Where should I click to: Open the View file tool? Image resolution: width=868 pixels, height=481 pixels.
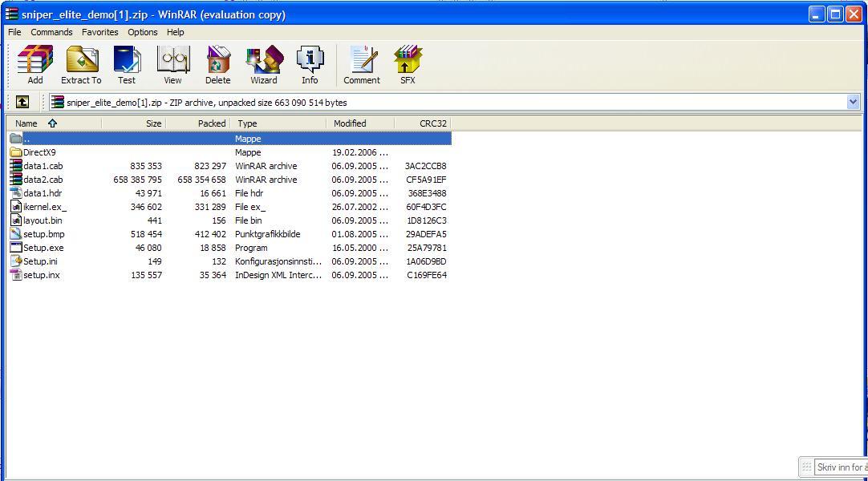pyautogui.click(x=172, y=65)
